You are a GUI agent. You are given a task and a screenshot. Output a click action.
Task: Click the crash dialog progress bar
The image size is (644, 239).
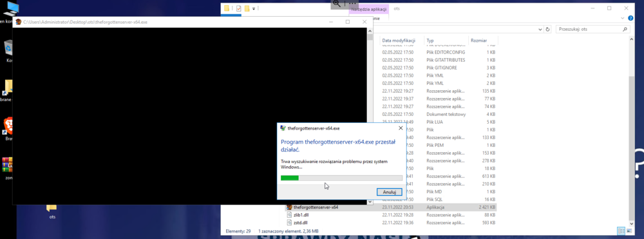(341, 178)
